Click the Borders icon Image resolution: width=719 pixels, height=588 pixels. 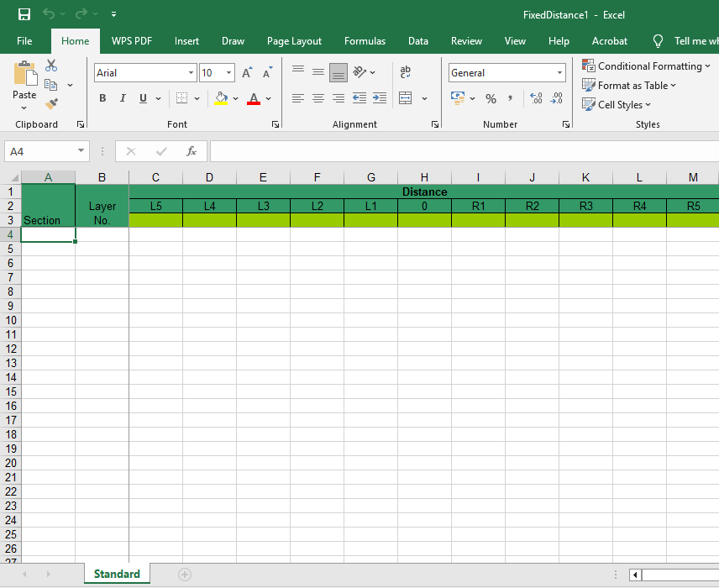pyautogui.click(x=182, y=98)
